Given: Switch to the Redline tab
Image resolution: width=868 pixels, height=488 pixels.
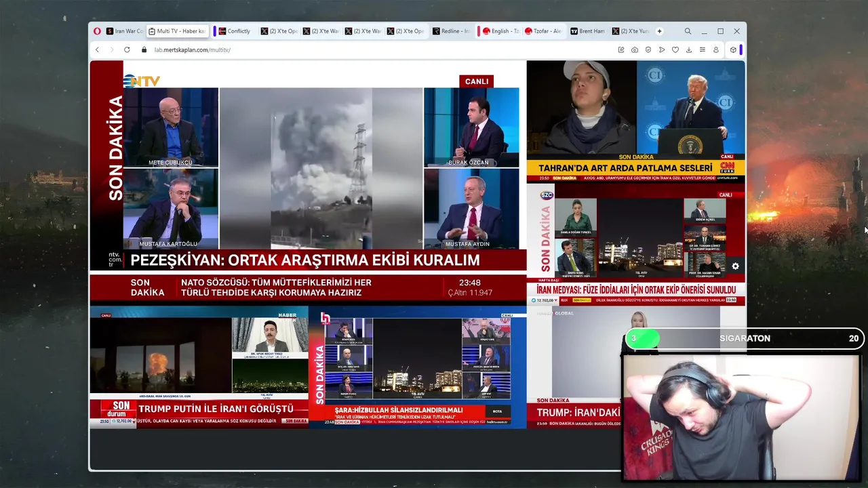Looking at the screenshot, I should tap(452, 31).
